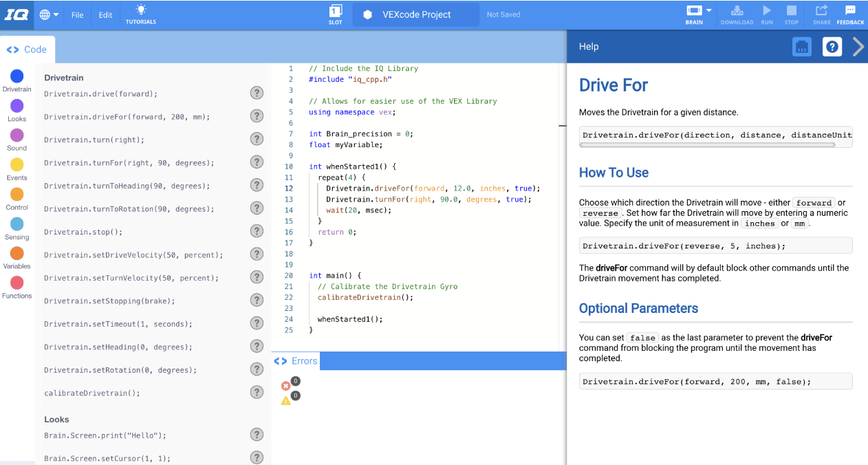Select the Variables category circle
Screen dimensions: 868x465
[x=17, y=253]
